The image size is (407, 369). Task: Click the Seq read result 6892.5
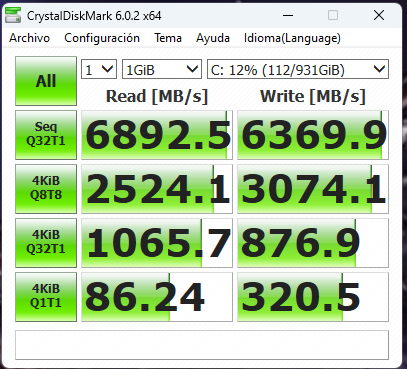[x=157, y=135]
